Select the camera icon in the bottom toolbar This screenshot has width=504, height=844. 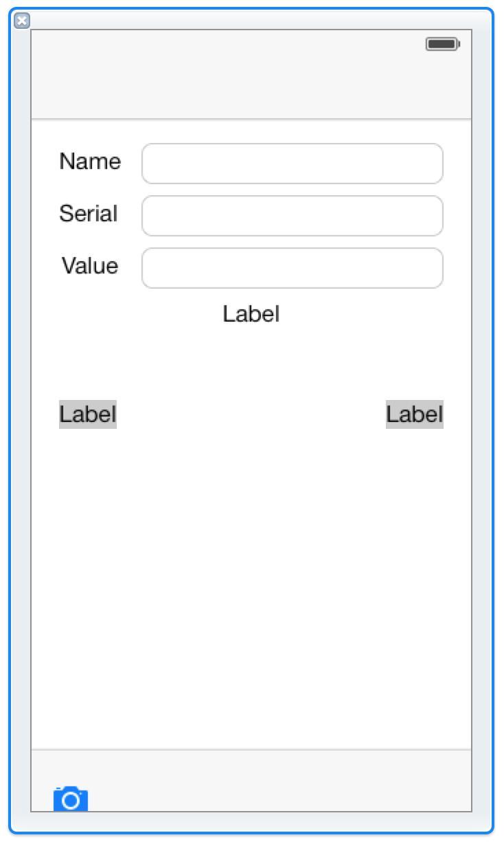71,799
